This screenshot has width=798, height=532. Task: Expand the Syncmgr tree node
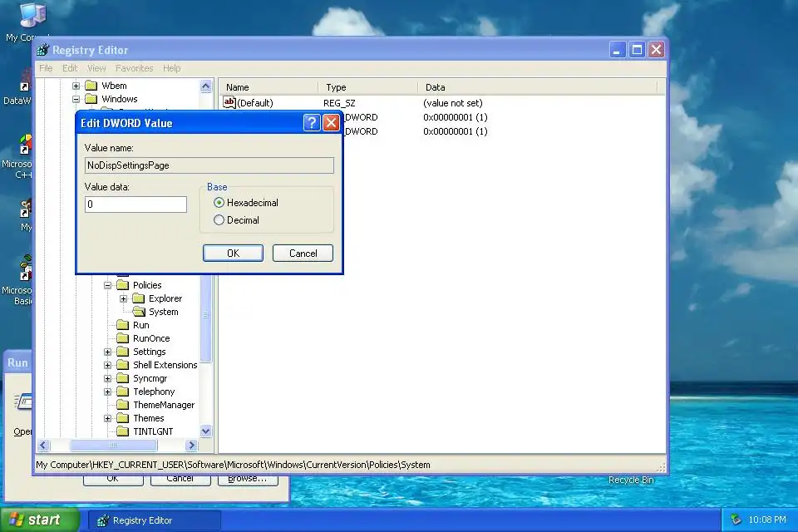[x=107, y=379]
